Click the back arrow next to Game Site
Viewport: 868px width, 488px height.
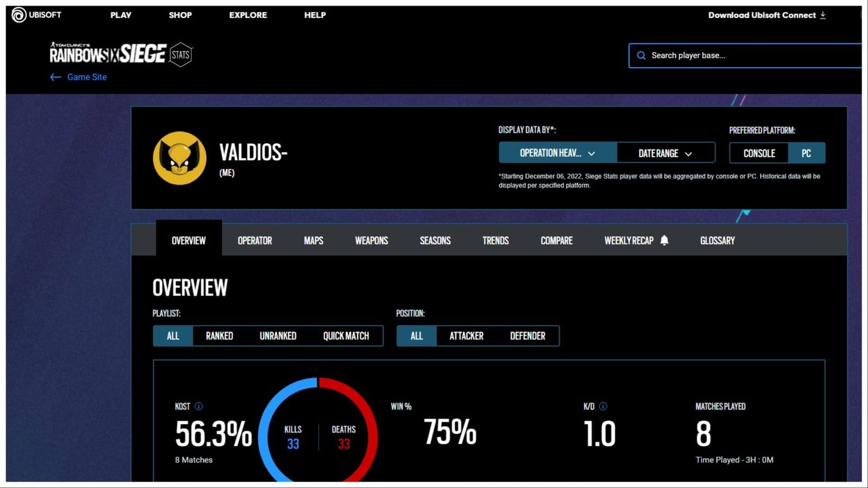coord(55,77)
